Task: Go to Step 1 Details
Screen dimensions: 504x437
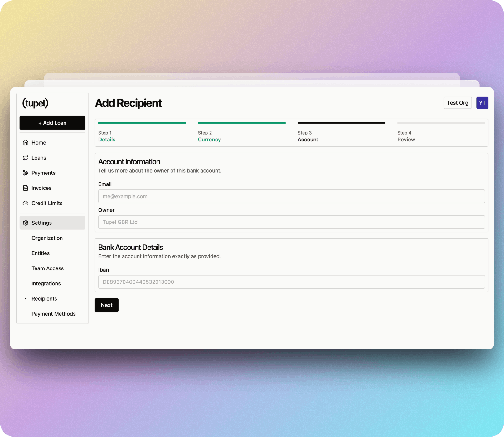Action: coord(107,140)
